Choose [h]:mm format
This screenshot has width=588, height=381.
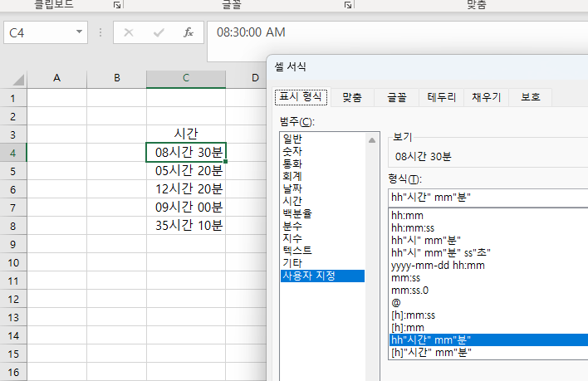[489, 327]
